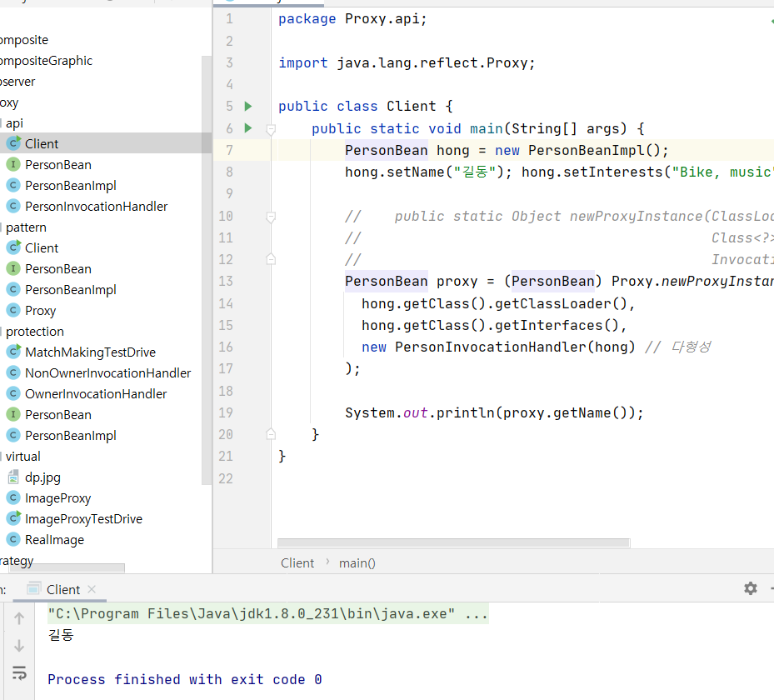Run main method from line 6 gutter arrow
774x700 pixels.
pyautogui.click(x=248, y=128)
